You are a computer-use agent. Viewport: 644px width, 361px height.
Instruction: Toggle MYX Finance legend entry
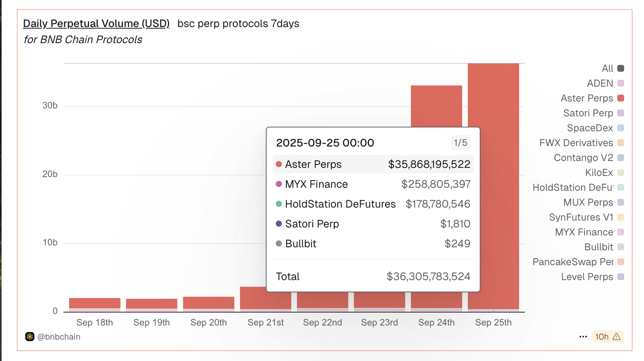[589, 232]
